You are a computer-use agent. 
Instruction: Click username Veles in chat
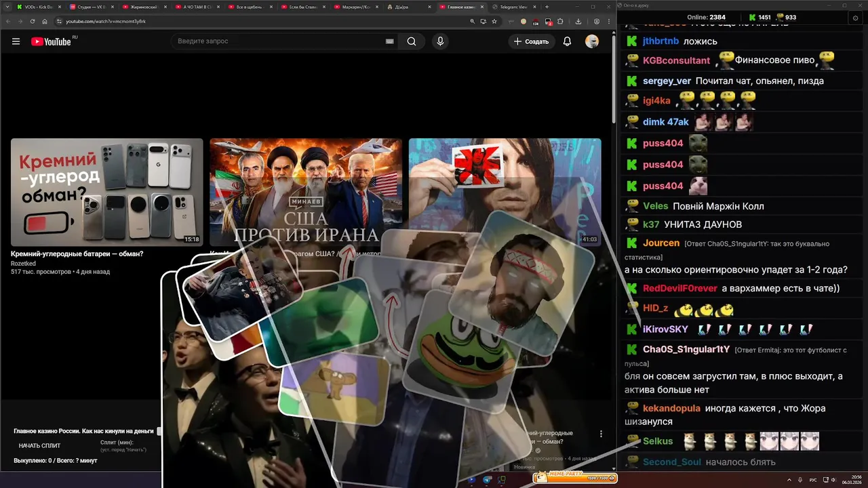coord(655,206)
